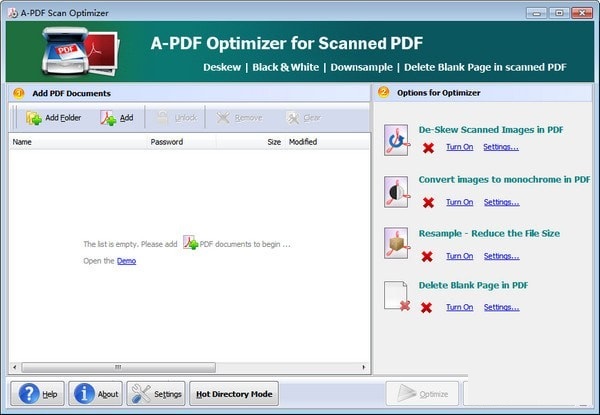Open Settings for Resample option
Screen dimensions: 600x415
502,256
